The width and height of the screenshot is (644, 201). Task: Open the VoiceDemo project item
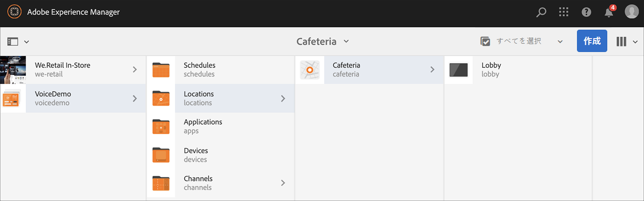pos(53,98)
